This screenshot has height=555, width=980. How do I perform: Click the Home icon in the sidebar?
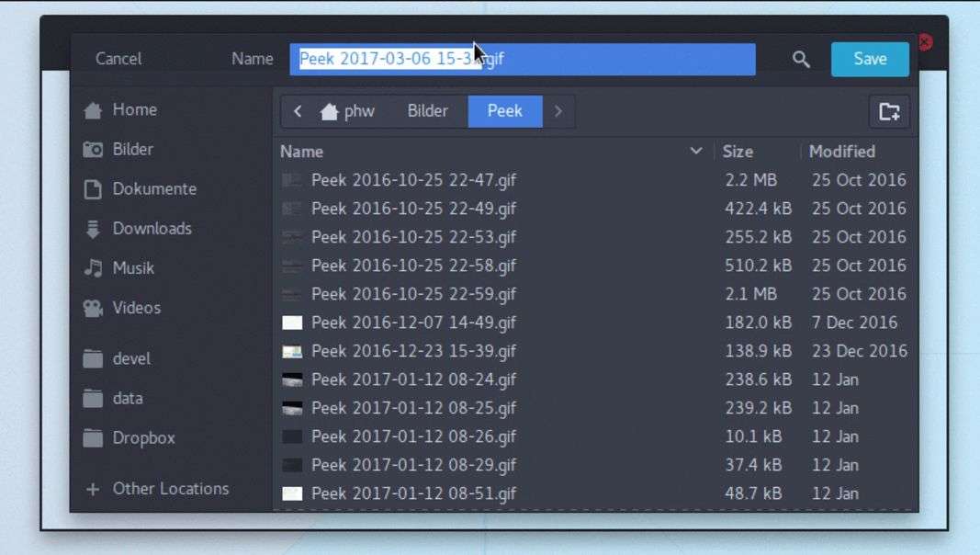93,110
